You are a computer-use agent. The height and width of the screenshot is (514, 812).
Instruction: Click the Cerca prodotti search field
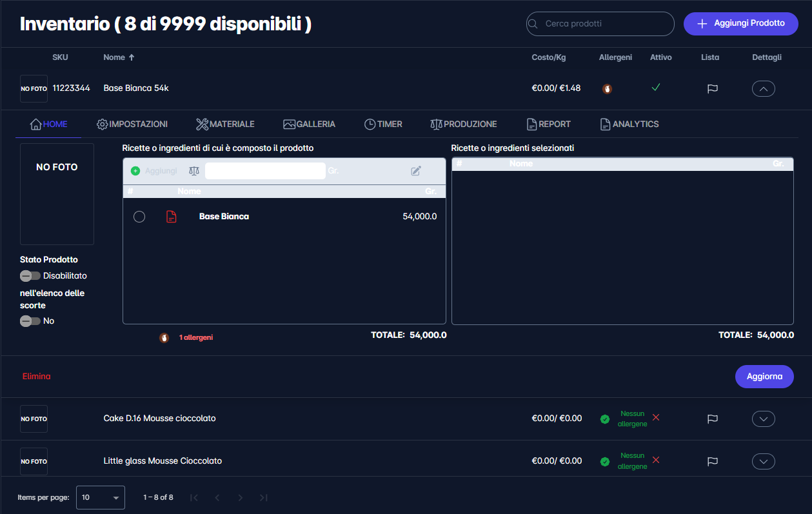point(600,24)
